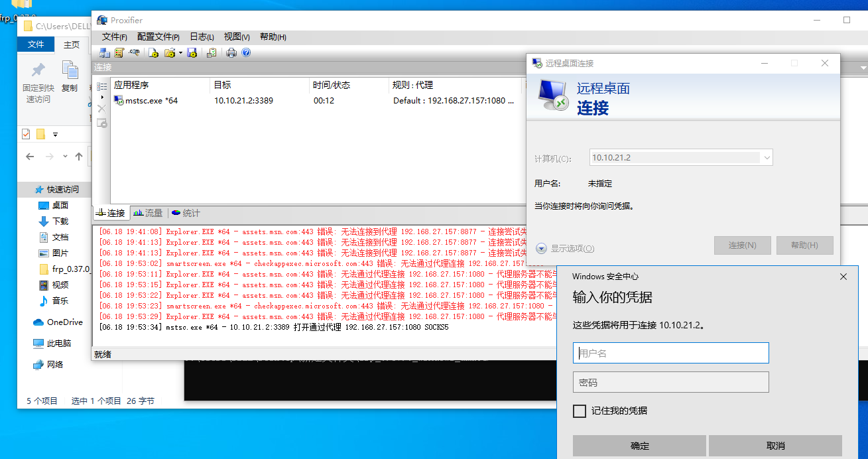Expand small arrow under list view icon
The width and height of the screenshot is (868, 459).
coord(101,97)
